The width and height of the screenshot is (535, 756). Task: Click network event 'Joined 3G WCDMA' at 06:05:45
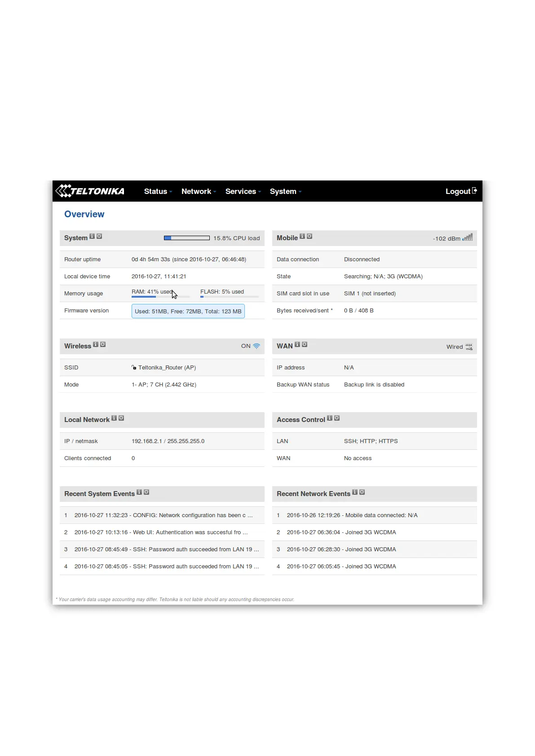[375, 567]
